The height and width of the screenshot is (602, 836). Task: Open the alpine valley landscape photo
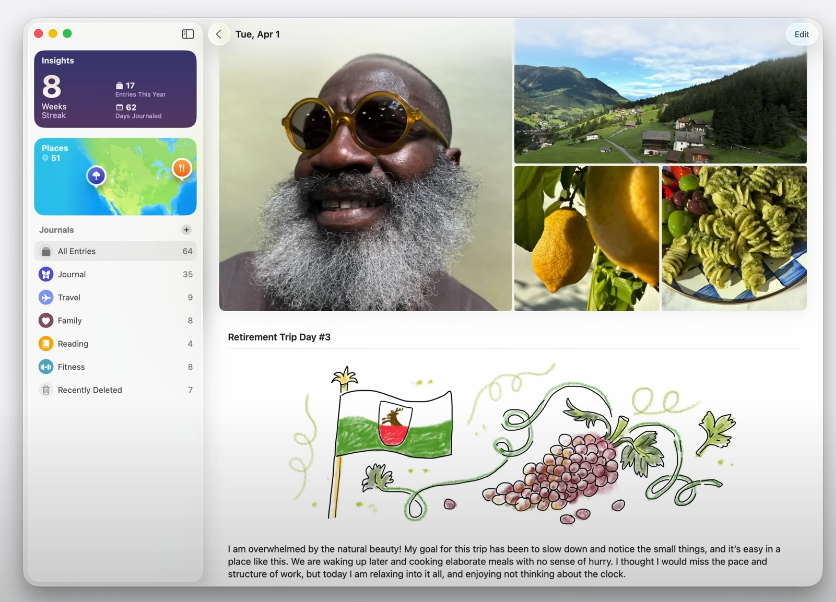[x=660, y=91]
